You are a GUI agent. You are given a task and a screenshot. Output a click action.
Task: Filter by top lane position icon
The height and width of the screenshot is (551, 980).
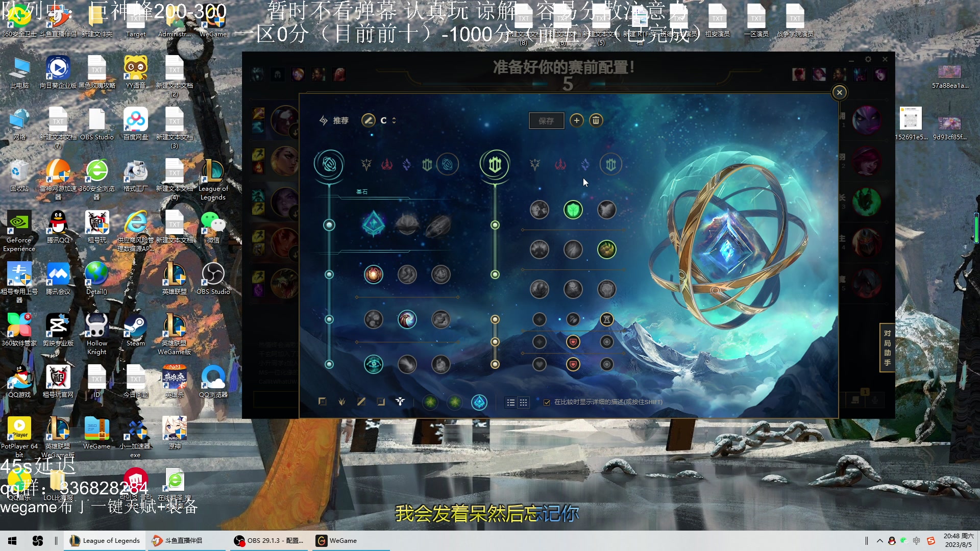pyautogui.click(x=322, y=402)
